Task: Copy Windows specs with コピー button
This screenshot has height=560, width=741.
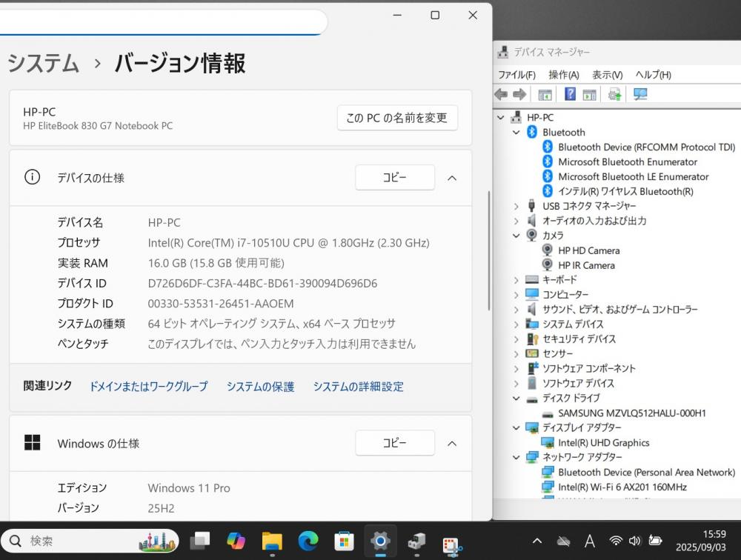Action: (x=395, y=443)
